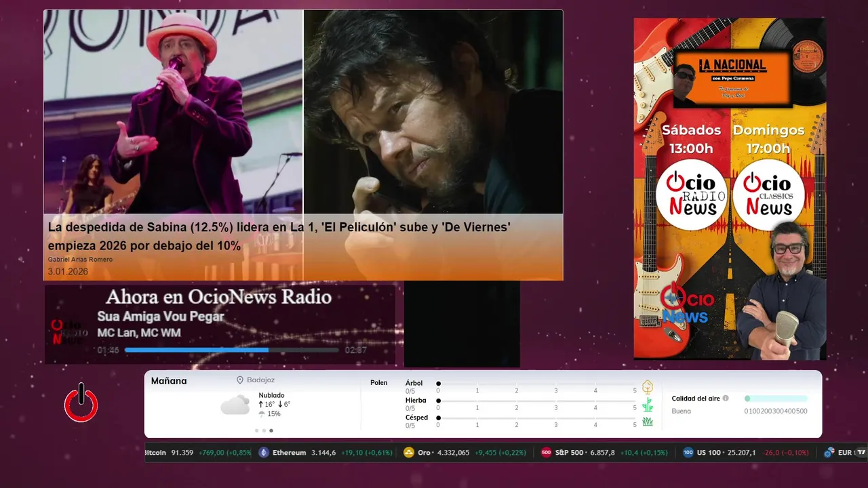Click the EUR currency icon in ticker
This screenshot has width=868, height=488.
coord(829,453)
